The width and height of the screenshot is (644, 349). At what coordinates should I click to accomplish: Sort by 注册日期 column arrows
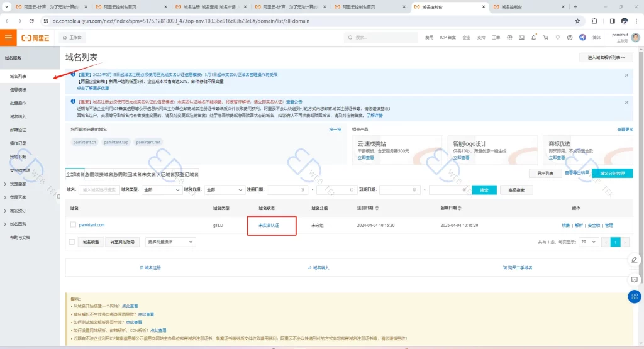[x=377, y=208]
